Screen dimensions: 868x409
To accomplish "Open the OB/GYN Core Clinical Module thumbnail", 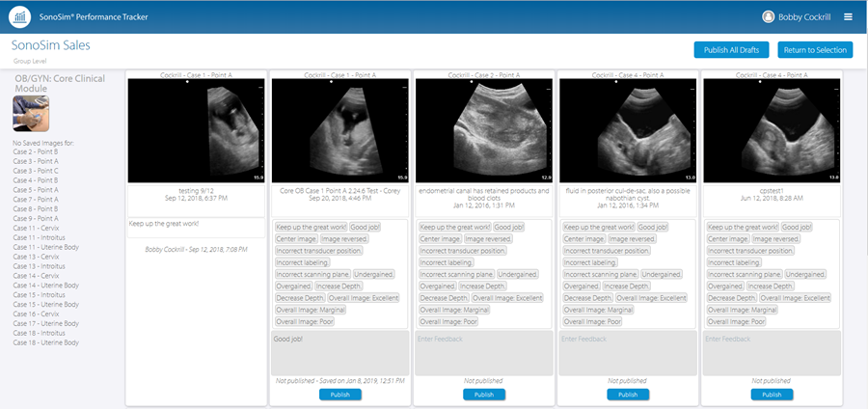I will tap(31, 114).
